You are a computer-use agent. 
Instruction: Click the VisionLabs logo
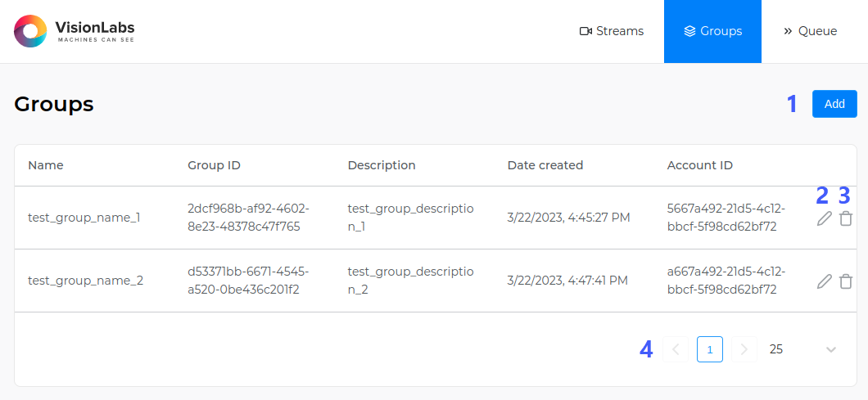click(x=75, y=31)
